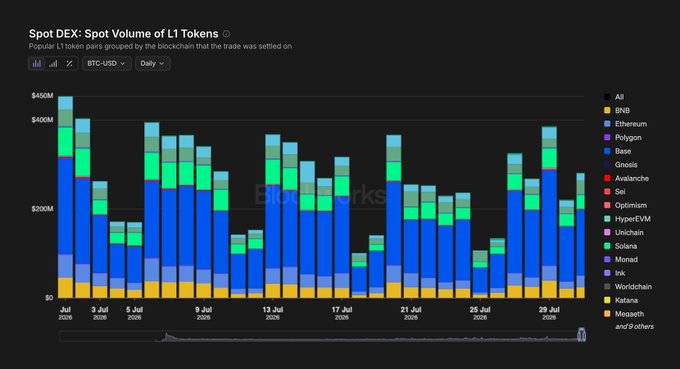Toggle the All legend entry
Screen dimensions: 680x369
(x=614, y=97)
